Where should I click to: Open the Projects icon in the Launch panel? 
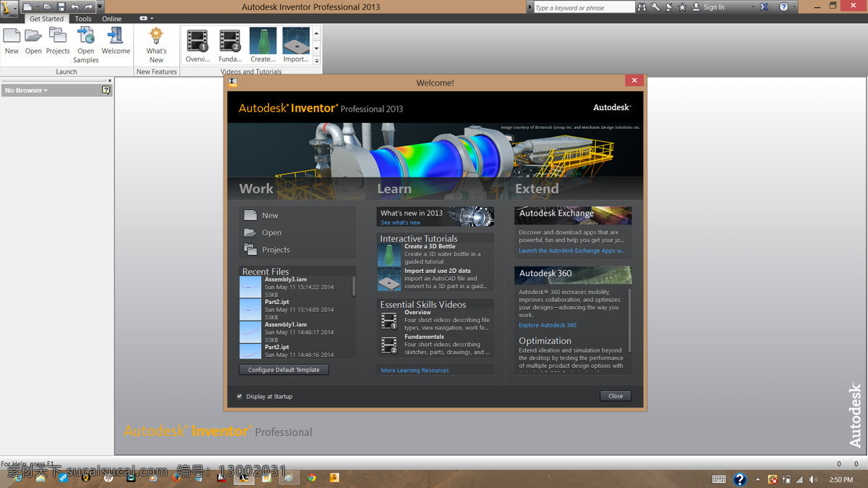point(58,35)
